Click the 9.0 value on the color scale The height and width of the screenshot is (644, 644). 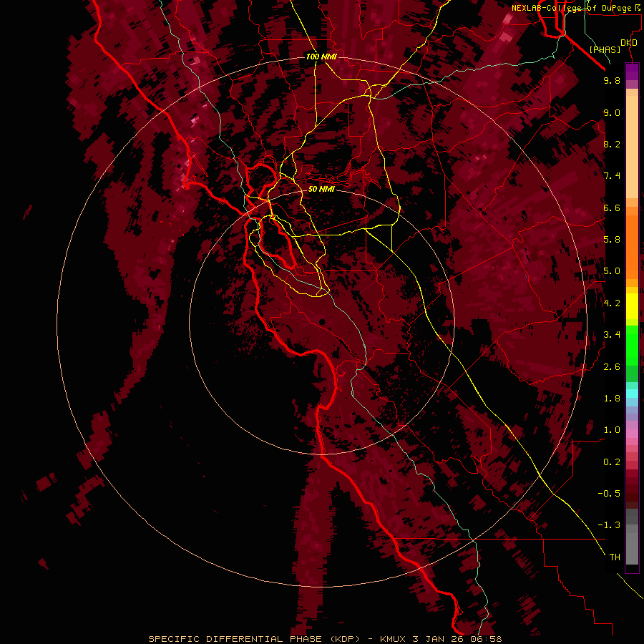point(612,112)
